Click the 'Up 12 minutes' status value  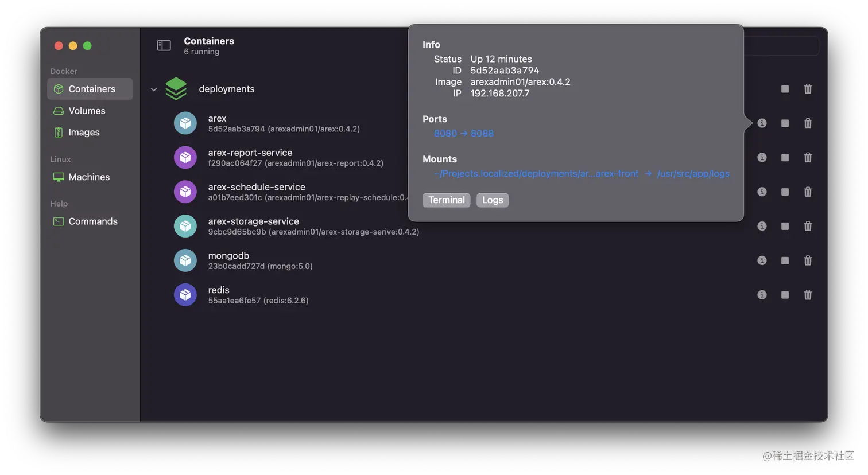click(501, 59)
